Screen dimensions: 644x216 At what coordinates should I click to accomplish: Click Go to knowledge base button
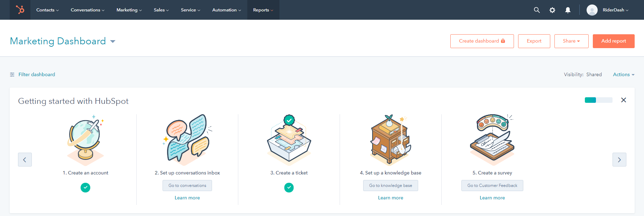pyautogui.click(x=390, y=186)
